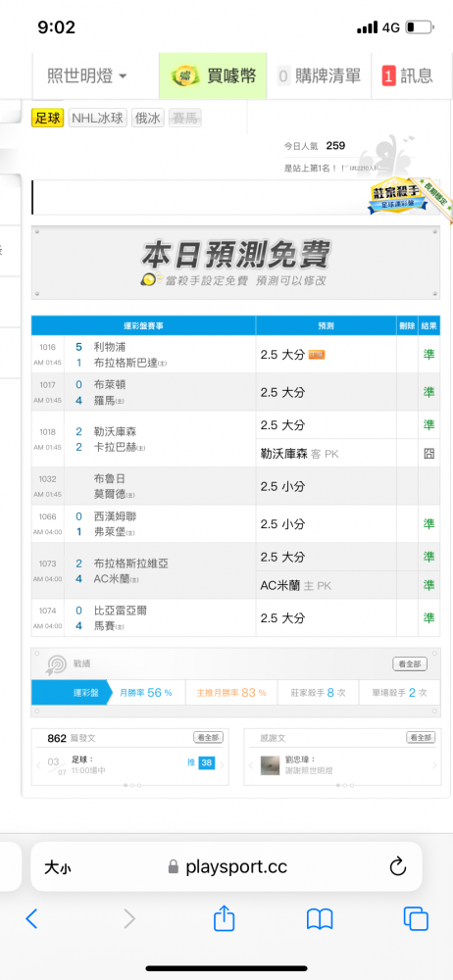Select 主推月勝率 83% stat
The image size is (453, 980).
click(231, 693)
